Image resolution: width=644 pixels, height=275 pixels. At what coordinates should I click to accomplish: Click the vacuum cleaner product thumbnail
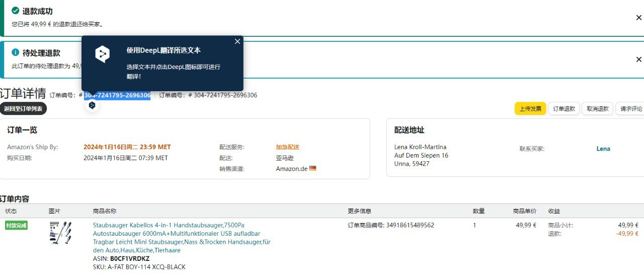[60, 233]
